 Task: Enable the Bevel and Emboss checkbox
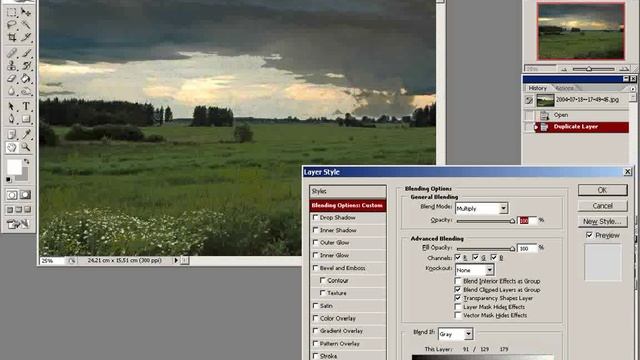pyautogui.click(x=316, y=268)
